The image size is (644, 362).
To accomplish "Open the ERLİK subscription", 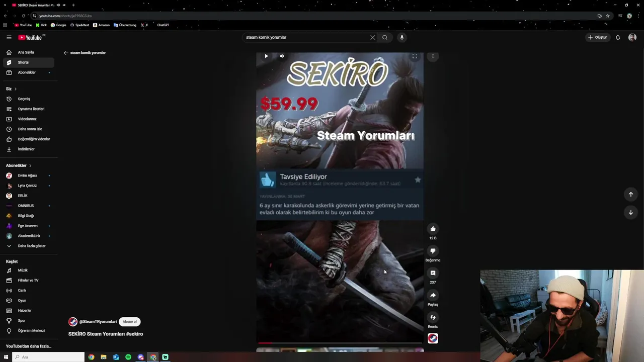I will pos(28,196).
